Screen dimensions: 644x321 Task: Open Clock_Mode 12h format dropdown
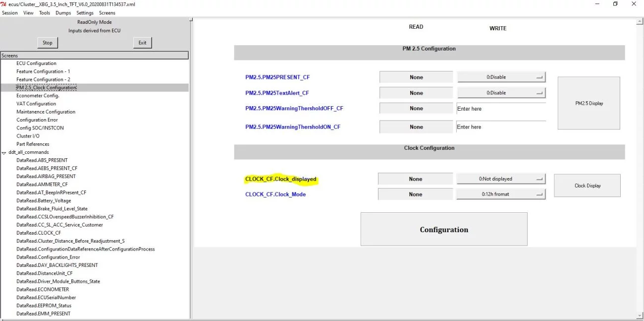coord(500,194)
